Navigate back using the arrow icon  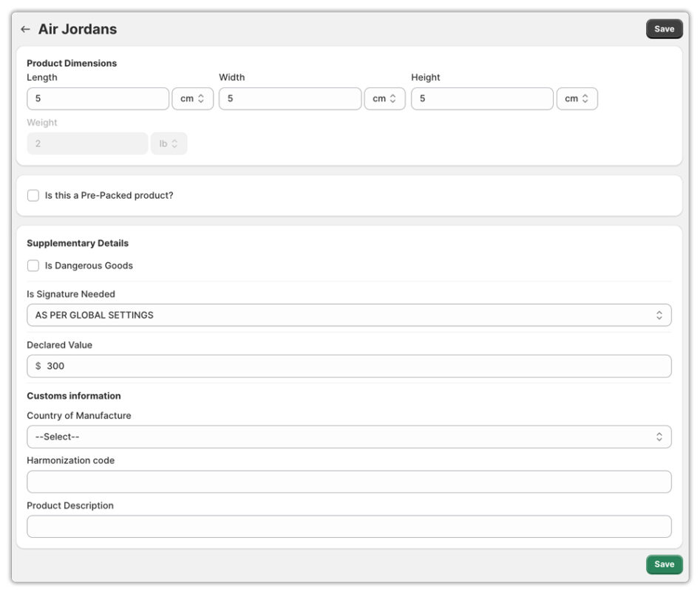coord(25,29)
